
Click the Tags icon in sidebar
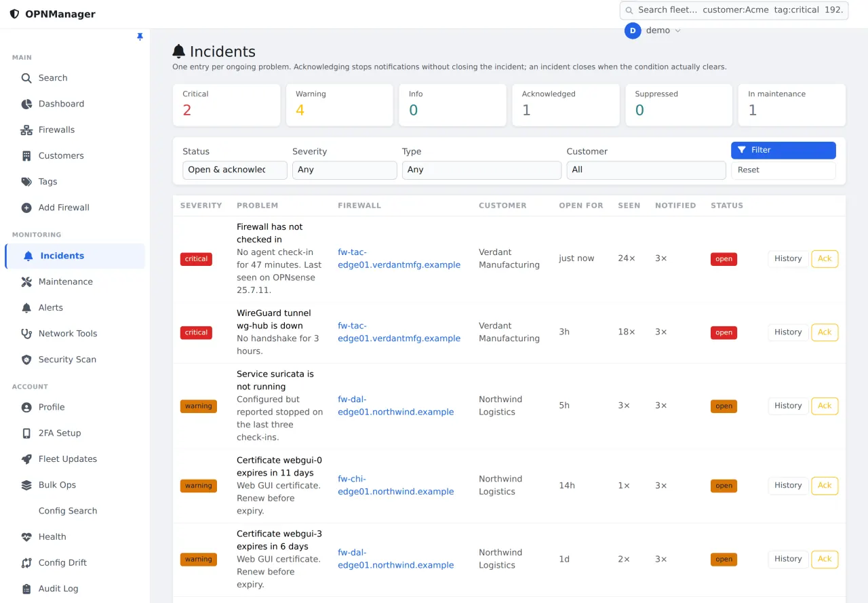coord(26,182)
